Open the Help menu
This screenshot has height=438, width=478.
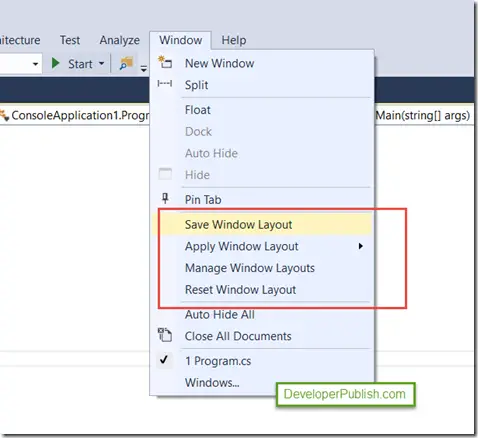coord(234,40)
